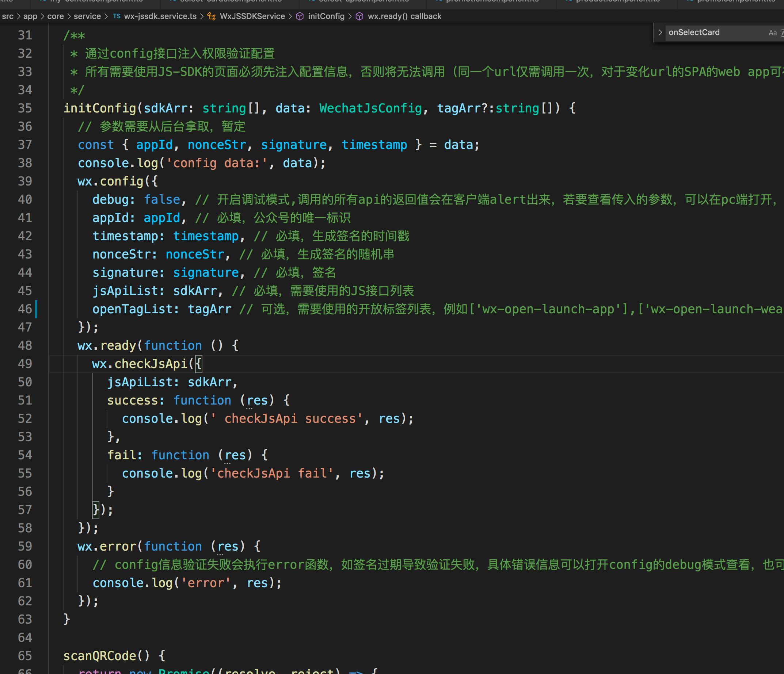Open the core breadcrumb folder dropdown
Image resolution: width=784 pixels, height=674 pixels.
[55, 16]
